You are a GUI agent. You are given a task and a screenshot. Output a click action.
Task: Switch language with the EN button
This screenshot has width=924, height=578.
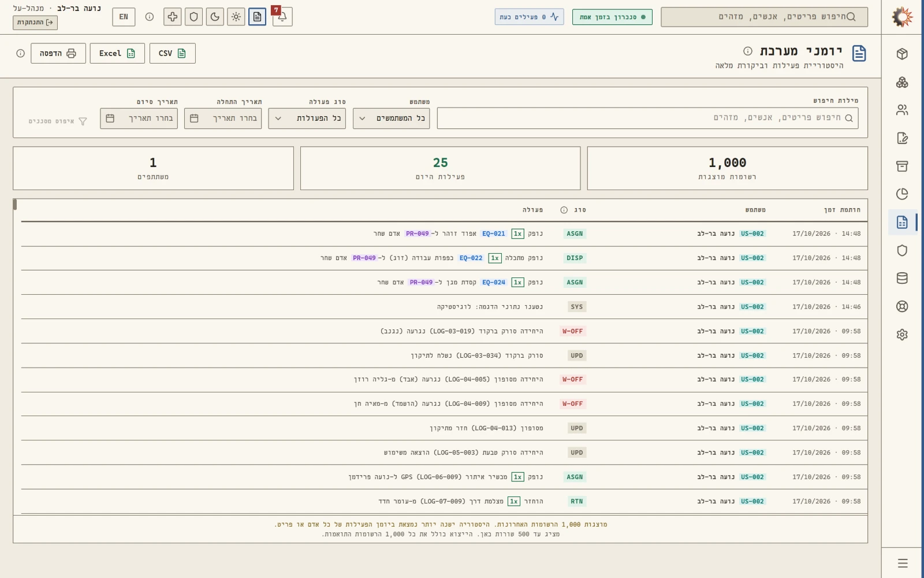(x=124, y=17)
